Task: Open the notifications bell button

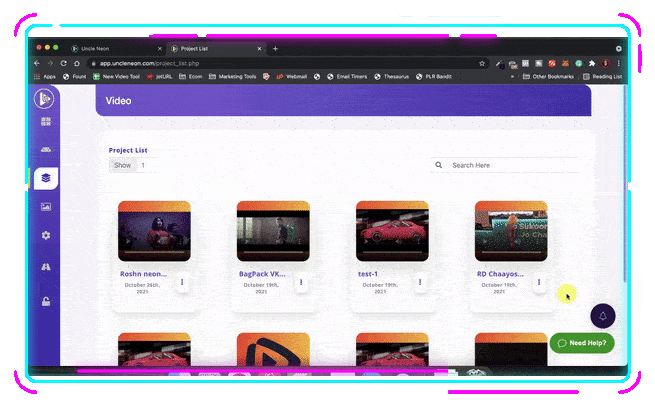Action: coord(603,316)
